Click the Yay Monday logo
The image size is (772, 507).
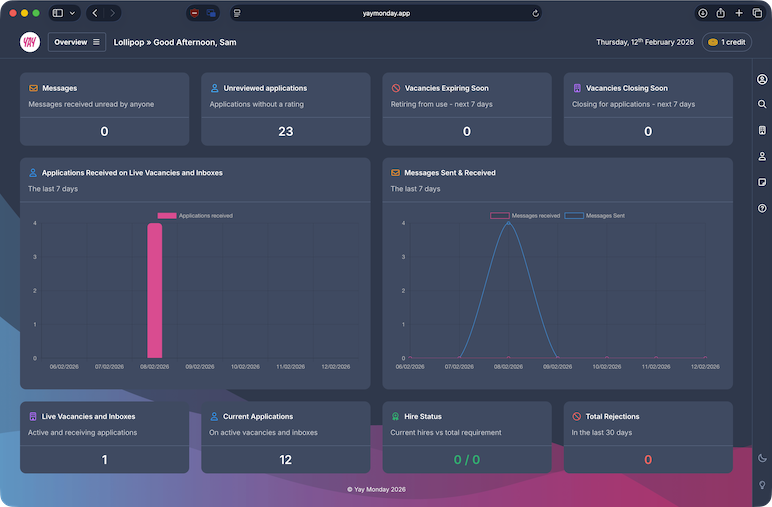point(30,42)
